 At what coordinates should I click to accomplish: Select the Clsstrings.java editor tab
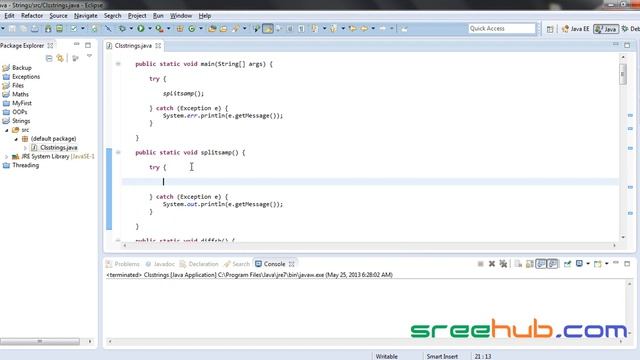[x=133, y=46]
